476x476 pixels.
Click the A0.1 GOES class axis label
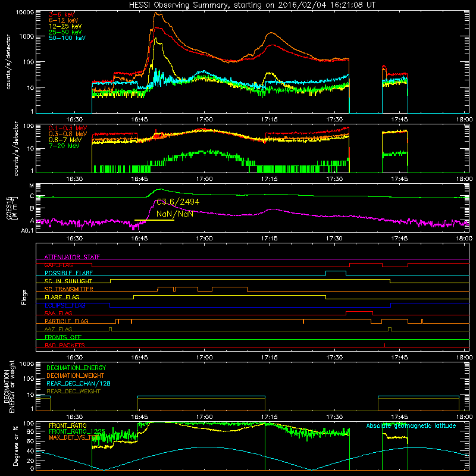[x=27, y=231]
